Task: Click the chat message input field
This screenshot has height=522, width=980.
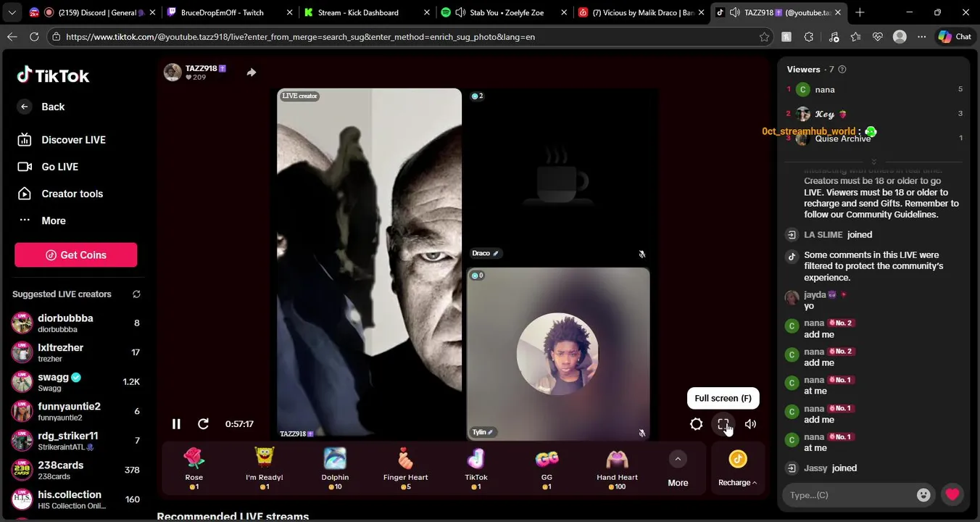Action: 849,495
